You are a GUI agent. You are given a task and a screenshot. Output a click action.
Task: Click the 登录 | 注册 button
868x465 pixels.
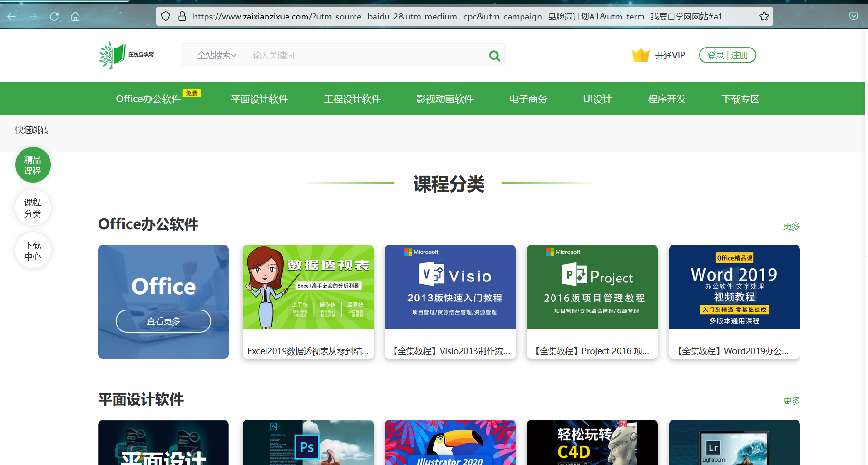pyautogui.click(x=727, y=55)
